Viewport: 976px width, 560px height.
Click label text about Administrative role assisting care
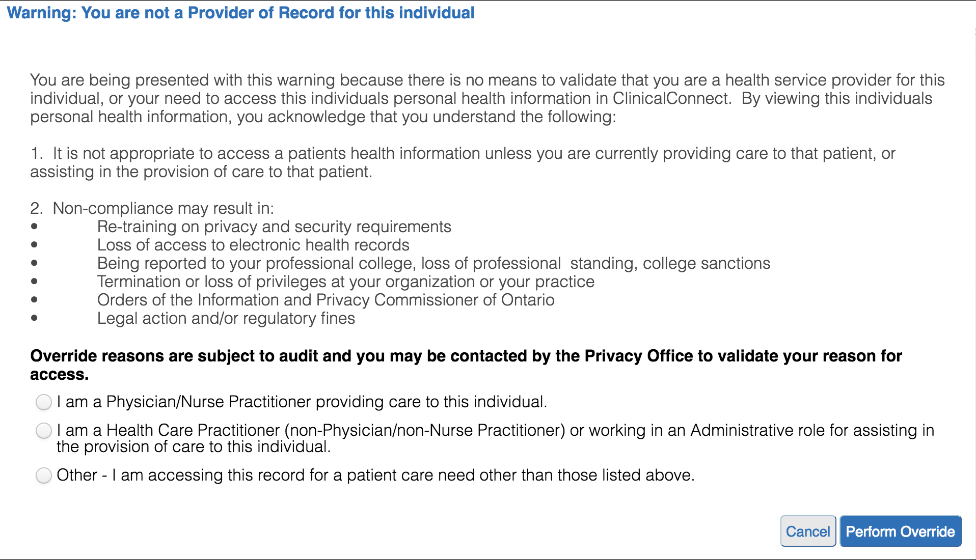click(x=495, y=438)
